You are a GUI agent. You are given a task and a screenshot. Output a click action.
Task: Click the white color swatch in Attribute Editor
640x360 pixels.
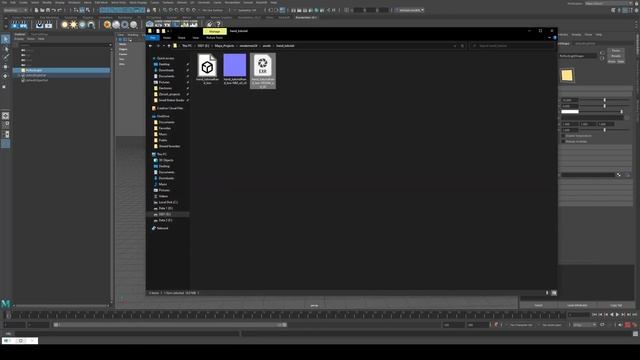[570, 112]
